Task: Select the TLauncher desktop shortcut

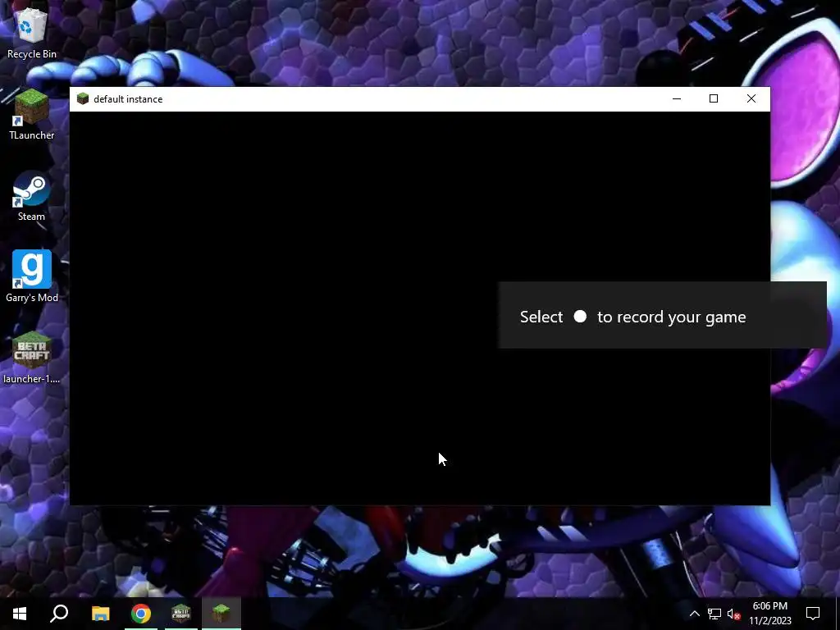Action: [32, 114]
